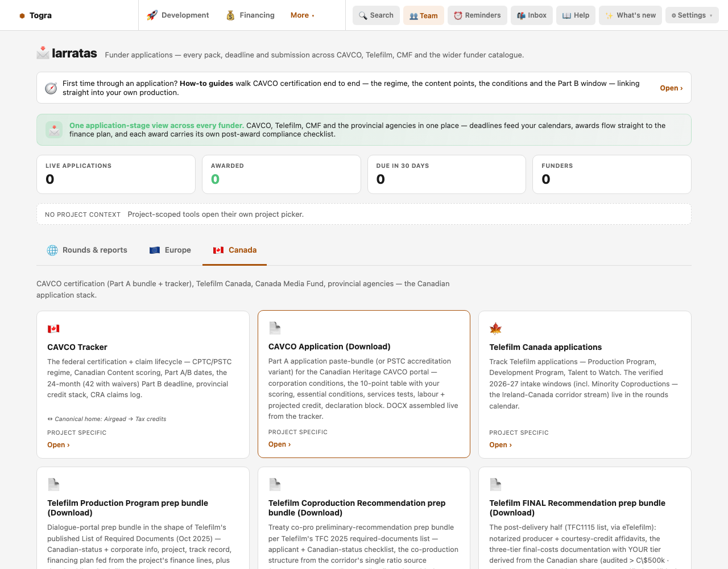Select the Rounds & reports tab
This screenshot has height=569, width=728.
pos(87,250)
